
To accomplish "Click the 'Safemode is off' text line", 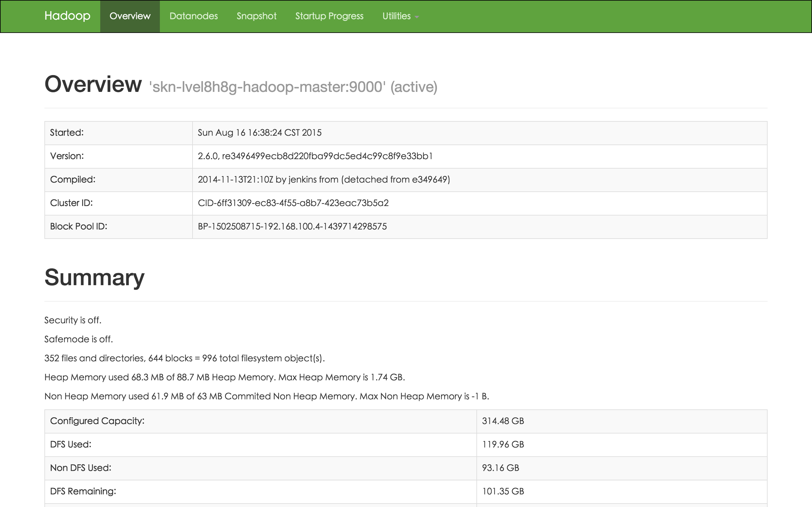I will click(79, 339).
